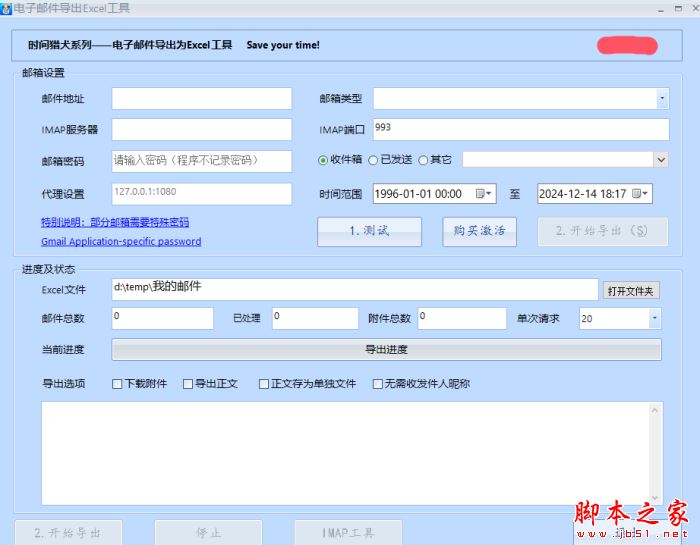Enable the 下载附件 checkbox
Screen dimensions: 700x545
point(117,384)
